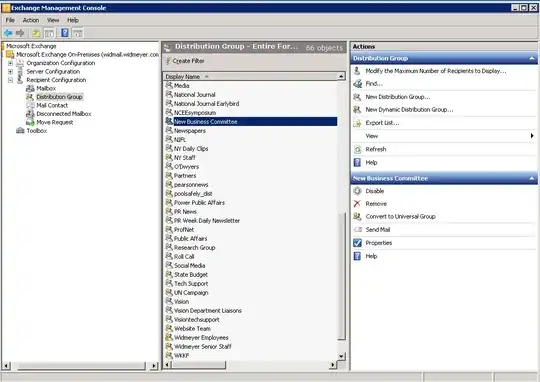The image size is (540, 382).
Task: Select the Widmeyer Senior Staff group
Action: pyautogui.click(x=202, y=347)
